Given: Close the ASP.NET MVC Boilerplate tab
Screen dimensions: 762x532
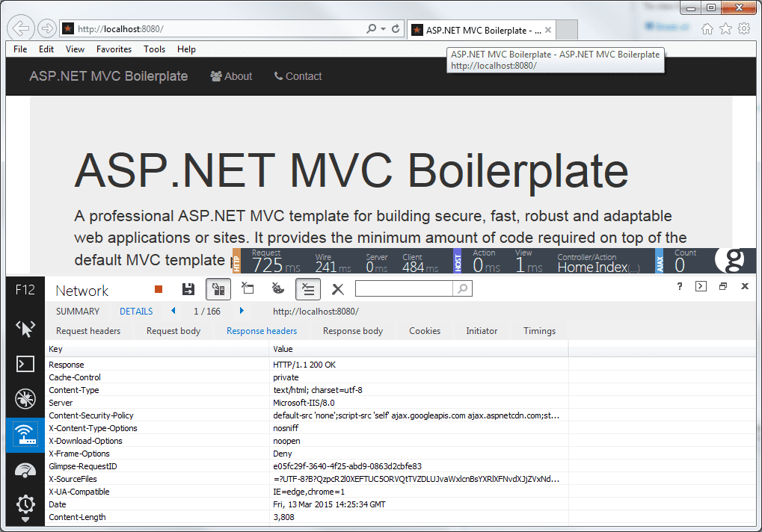Looking at the screenshot, I should click(x=548, y=30).
